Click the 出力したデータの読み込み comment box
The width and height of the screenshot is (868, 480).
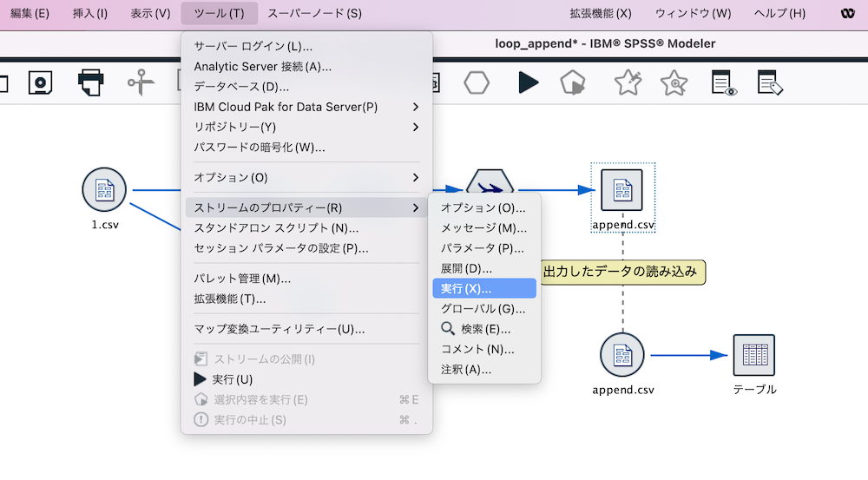tap(622, 272)
